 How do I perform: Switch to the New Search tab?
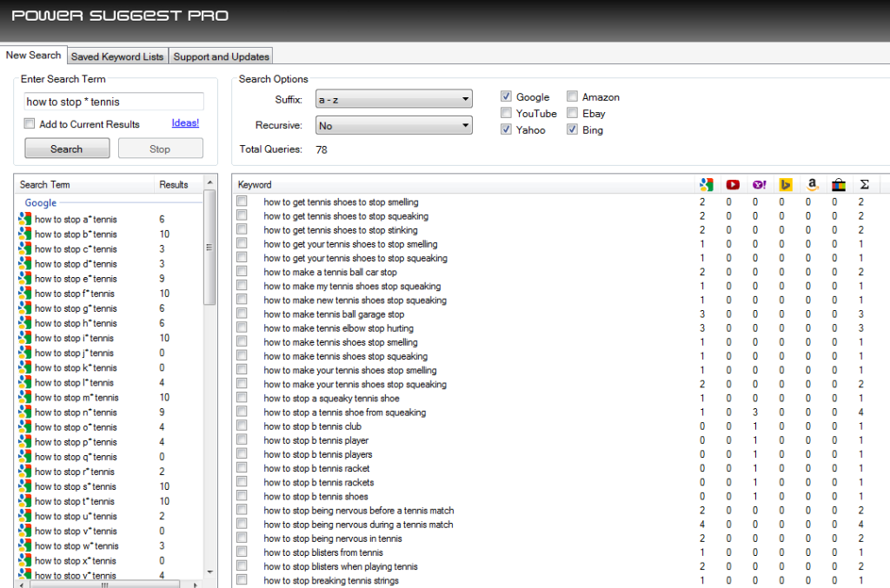coord(34,55)
